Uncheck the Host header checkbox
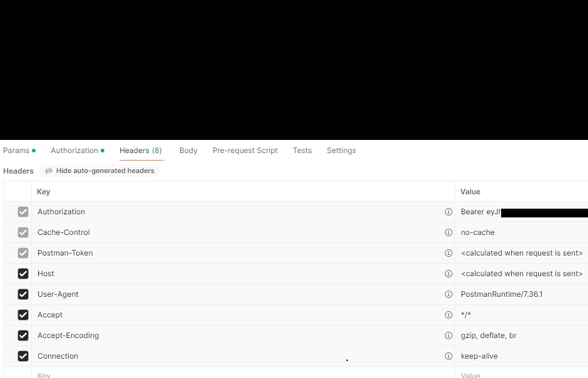This screenshot has width=588, height=378. [x=23, y=274]
